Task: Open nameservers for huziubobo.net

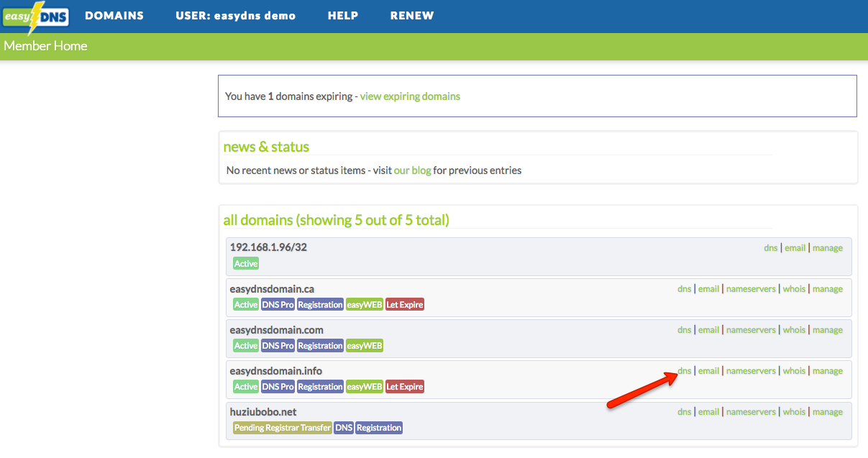Action: pyautogui.click(x=751, y=412)
